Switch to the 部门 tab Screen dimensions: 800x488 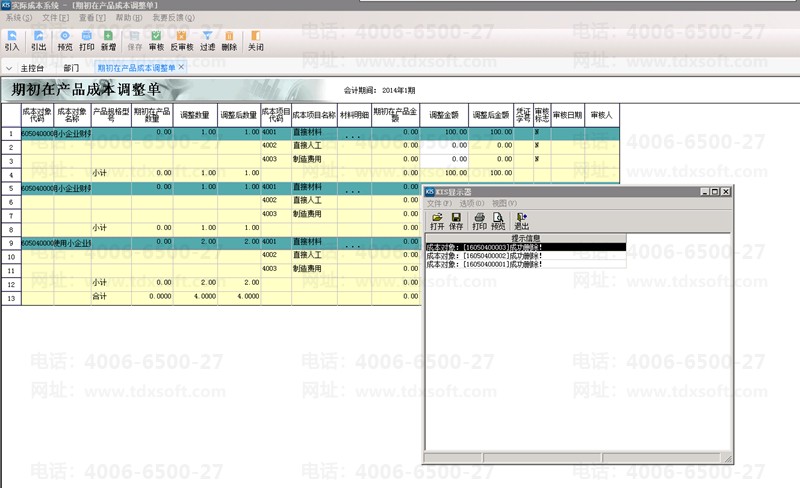coord(71,68)
